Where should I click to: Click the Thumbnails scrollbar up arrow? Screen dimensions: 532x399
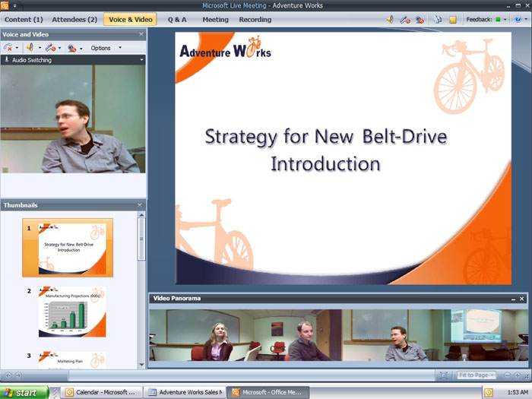(x=141, y=215)
